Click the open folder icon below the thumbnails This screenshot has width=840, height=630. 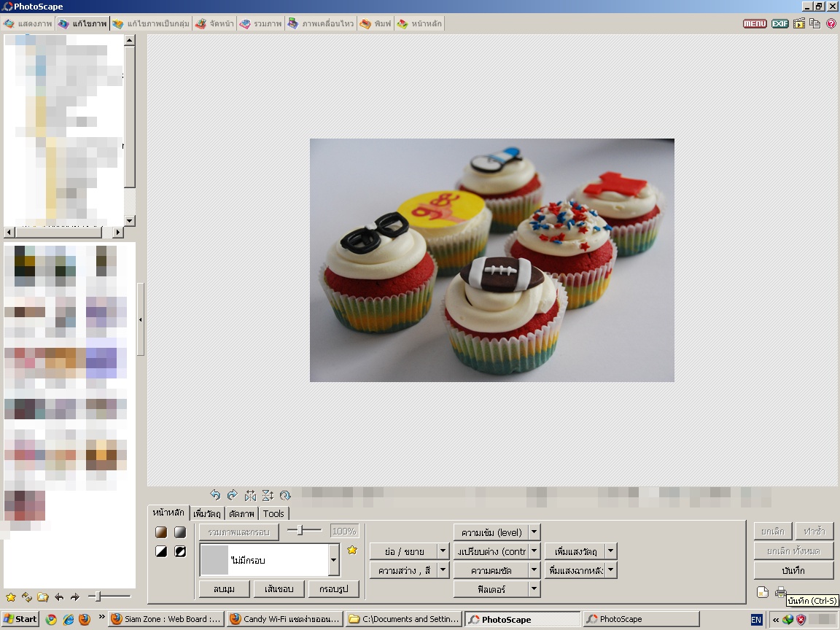point(43,596)
